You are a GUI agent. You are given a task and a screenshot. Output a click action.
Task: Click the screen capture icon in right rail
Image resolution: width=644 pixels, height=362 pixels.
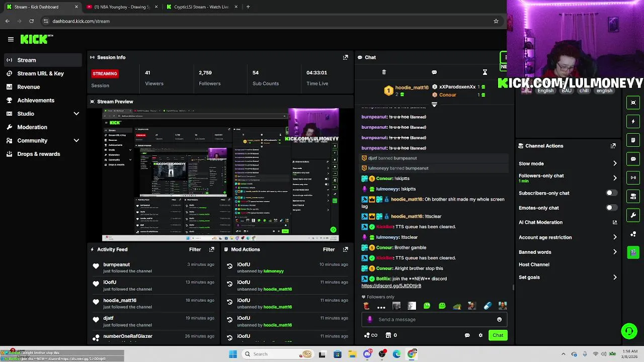633,103
